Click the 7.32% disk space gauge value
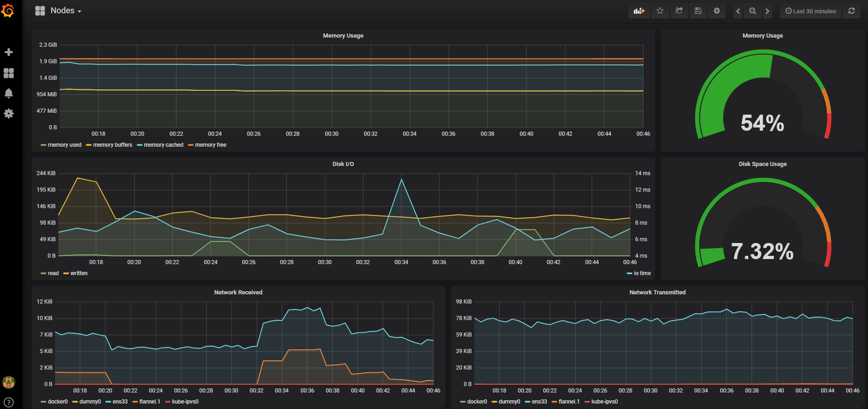Screen dimensions: 868x409 pyautogui.click(x=763, y=251)
